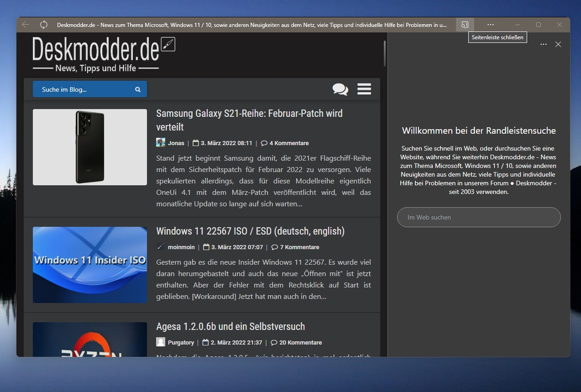Image resolution: width=581 pixels, height=392 pixels.
Task: Visit author Purgatory's profile link
Action: point(181,342)
